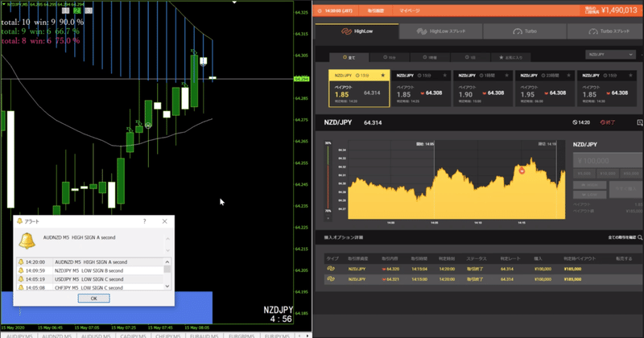Viewport: 644px width, 338px height.
Task: Click bell icon of 14:09:59 alert row
Action: [x=21, y=270]
